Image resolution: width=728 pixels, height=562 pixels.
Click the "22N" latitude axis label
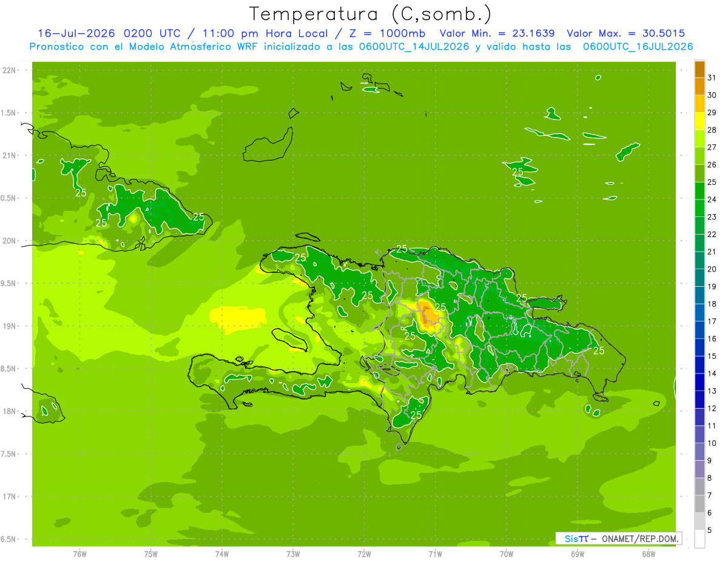tap(10, 70)
